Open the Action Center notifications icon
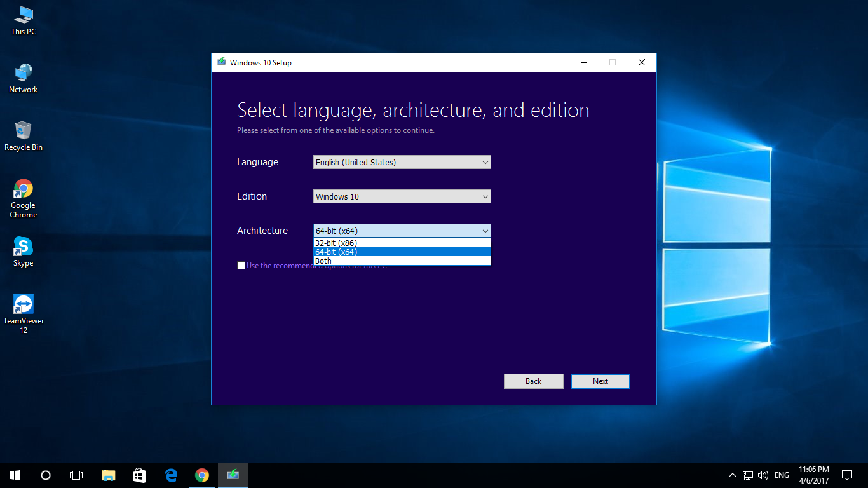This screenshot has width=868, height=488. (x=847, y=475)
